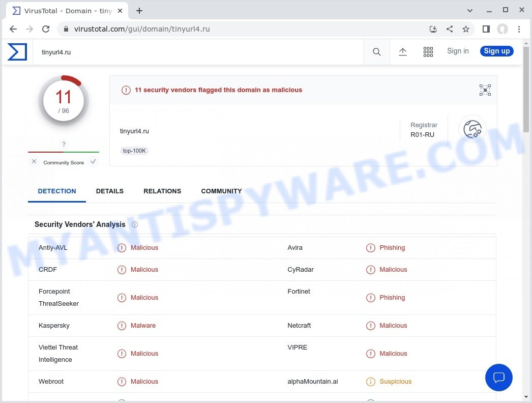Click the search magnifier icon

click(376, 52)
